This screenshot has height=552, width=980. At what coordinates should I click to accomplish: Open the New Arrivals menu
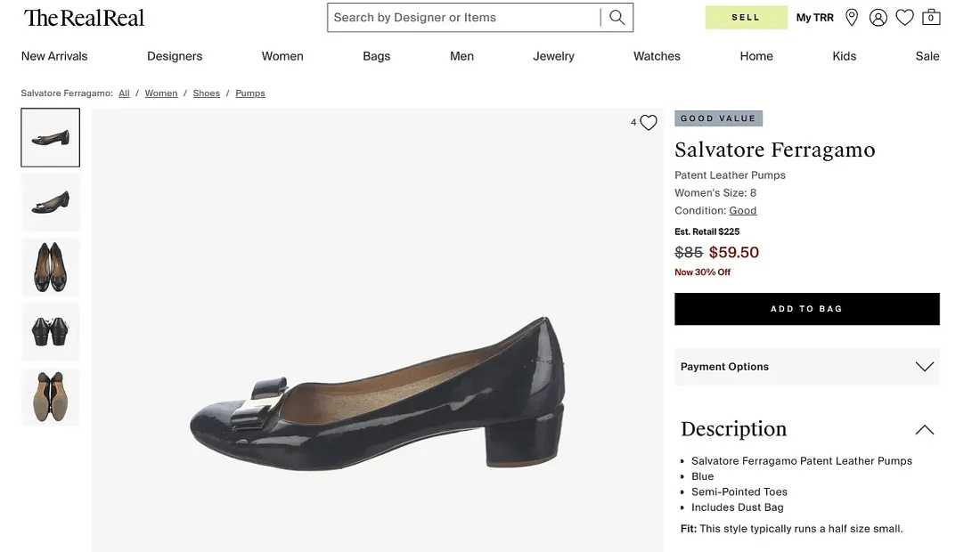(x=54, y=56)
